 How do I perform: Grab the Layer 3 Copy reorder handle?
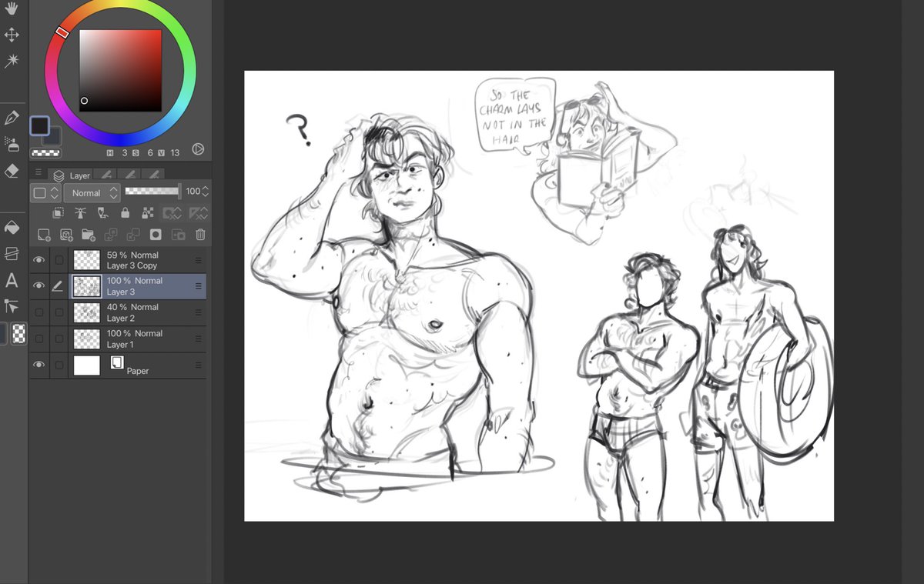[199, 260]
